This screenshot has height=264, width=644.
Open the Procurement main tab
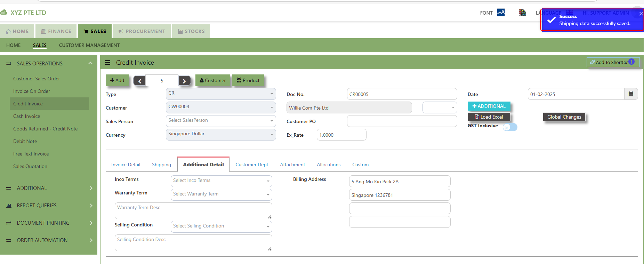[x=142, y=31]
